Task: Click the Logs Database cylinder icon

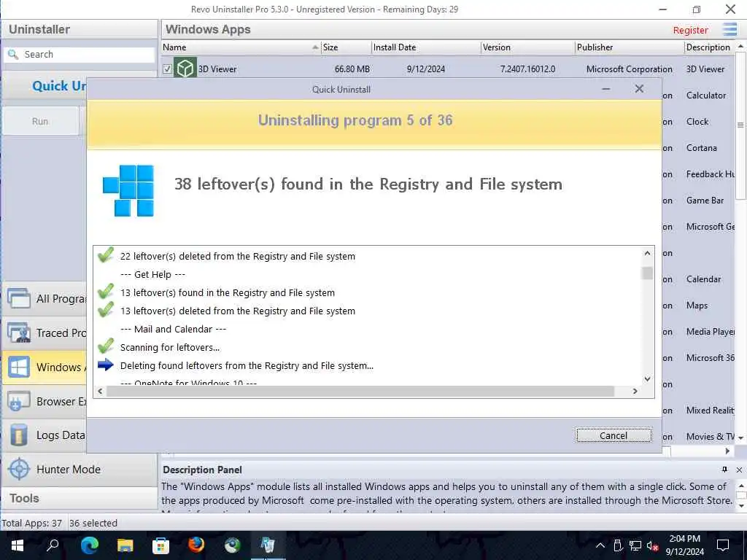Action: coord(18,435)
